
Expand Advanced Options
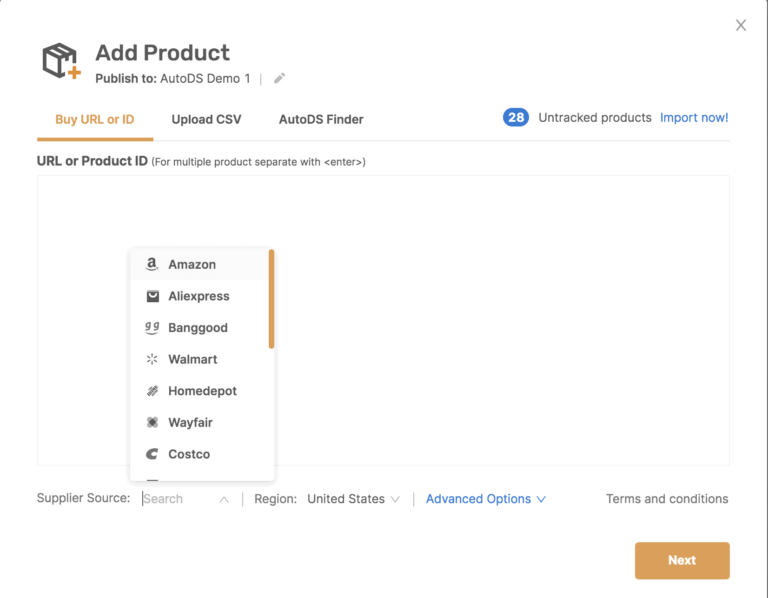click(x=485, y=499)
